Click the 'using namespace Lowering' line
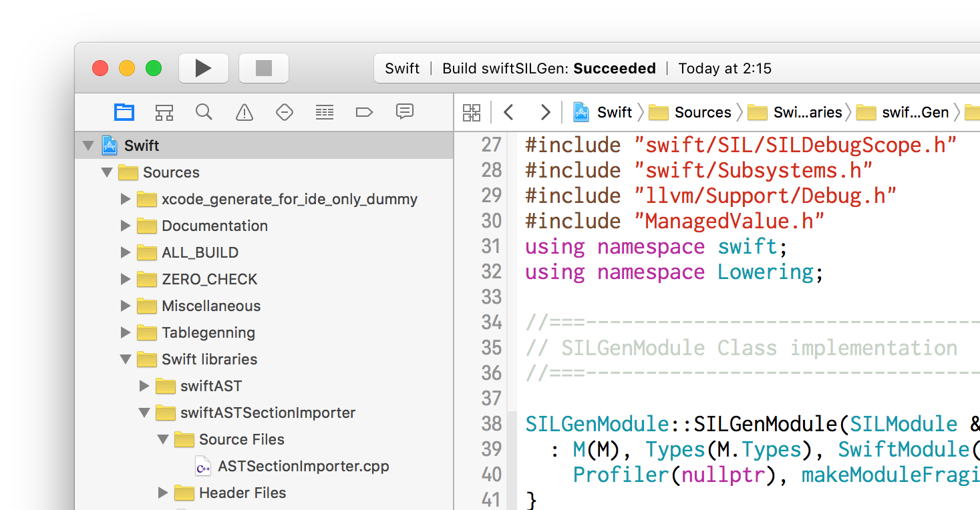Screen dimensions: 980x510 [675, 272]
